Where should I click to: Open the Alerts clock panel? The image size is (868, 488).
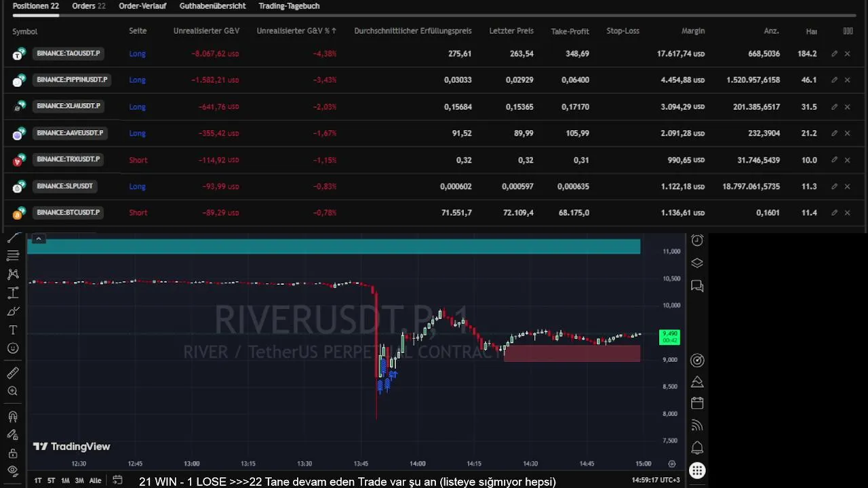click(x=697, y=241)
